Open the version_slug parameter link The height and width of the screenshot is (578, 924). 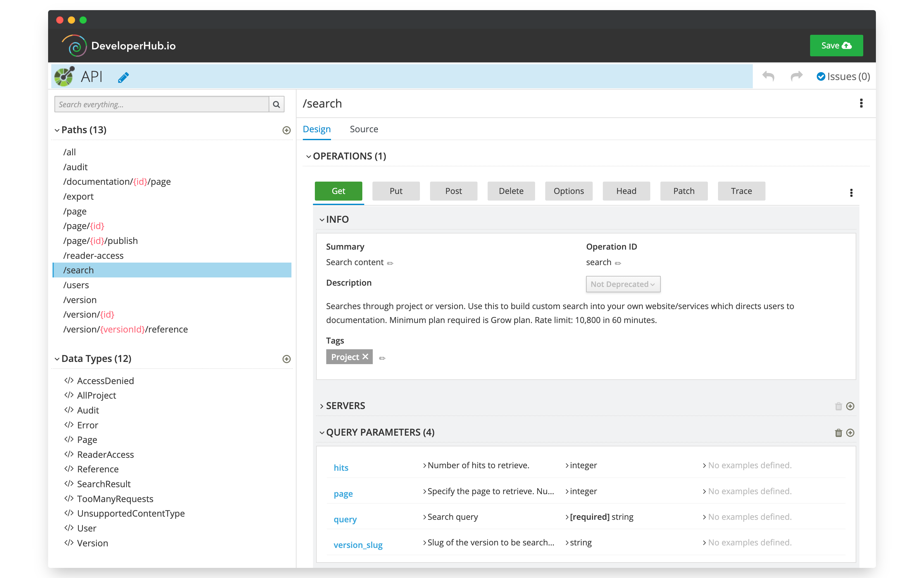coord(358,545)
